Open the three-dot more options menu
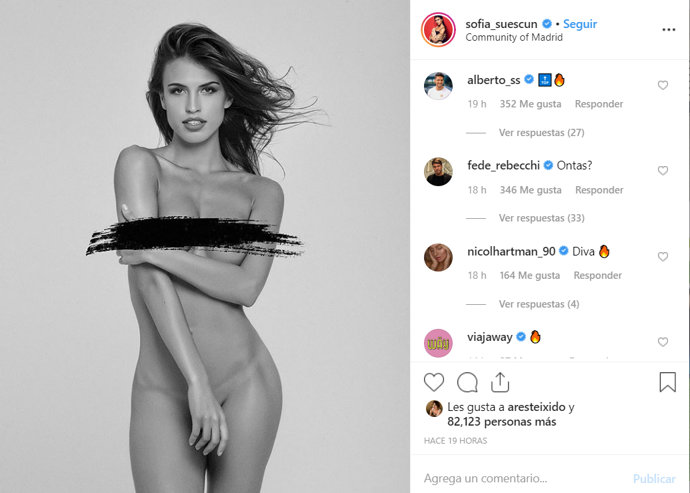The image size is (690, 493). [x=668, y=29]
